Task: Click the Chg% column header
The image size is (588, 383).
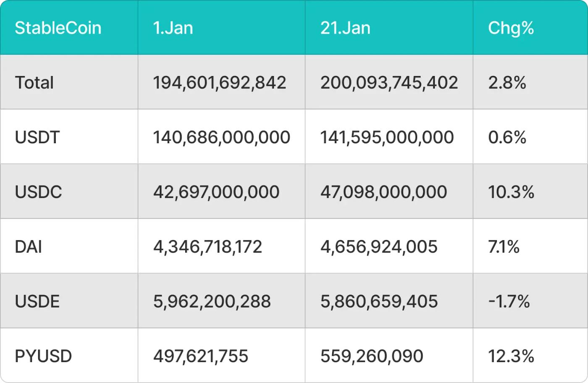Action: (511, 28)
